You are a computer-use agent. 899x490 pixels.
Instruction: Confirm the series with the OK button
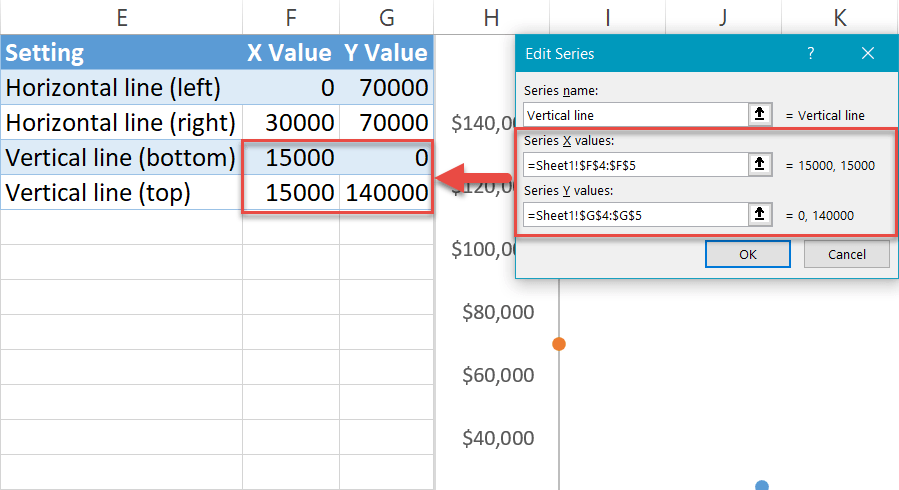747,254
